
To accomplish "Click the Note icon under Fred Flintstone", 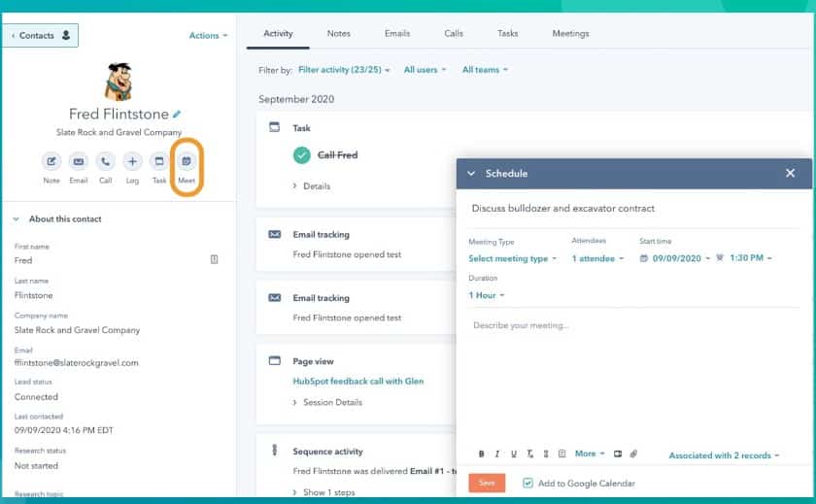I will 51,161.
